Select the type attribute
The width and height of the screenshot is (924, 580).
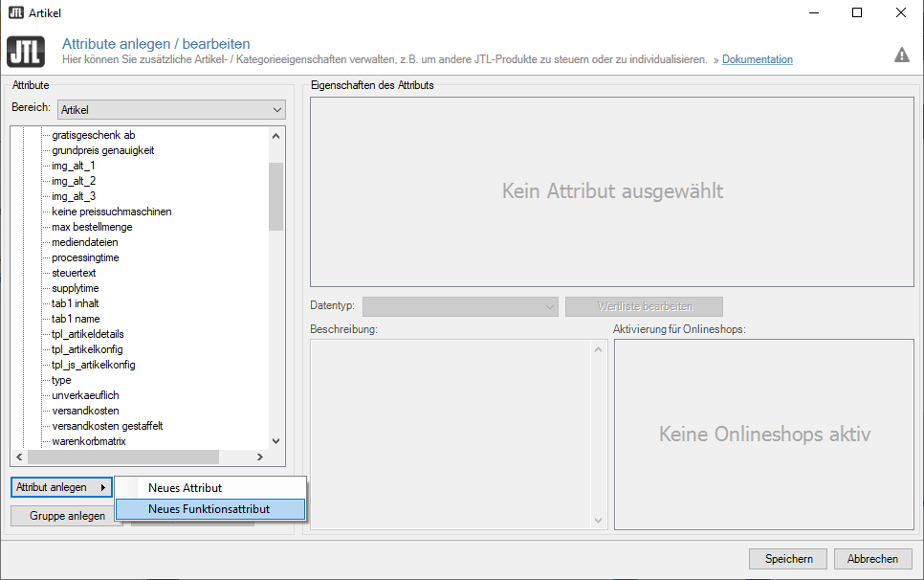pos(61,380)
